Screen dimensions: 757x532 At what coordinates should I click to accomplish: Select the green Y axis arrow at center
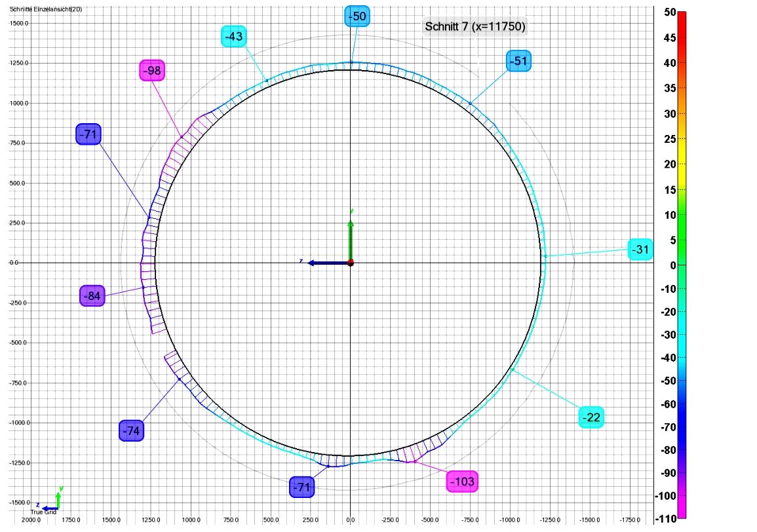click(x=351, y=237)
